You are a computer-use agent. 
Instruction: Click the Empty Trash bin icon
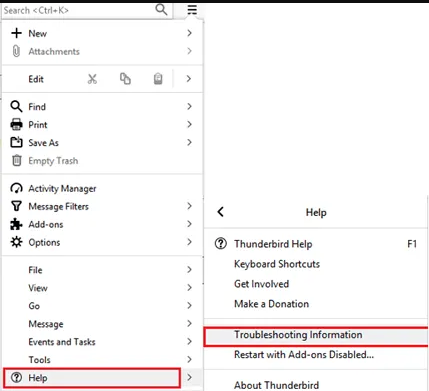[x=16, y=161]
